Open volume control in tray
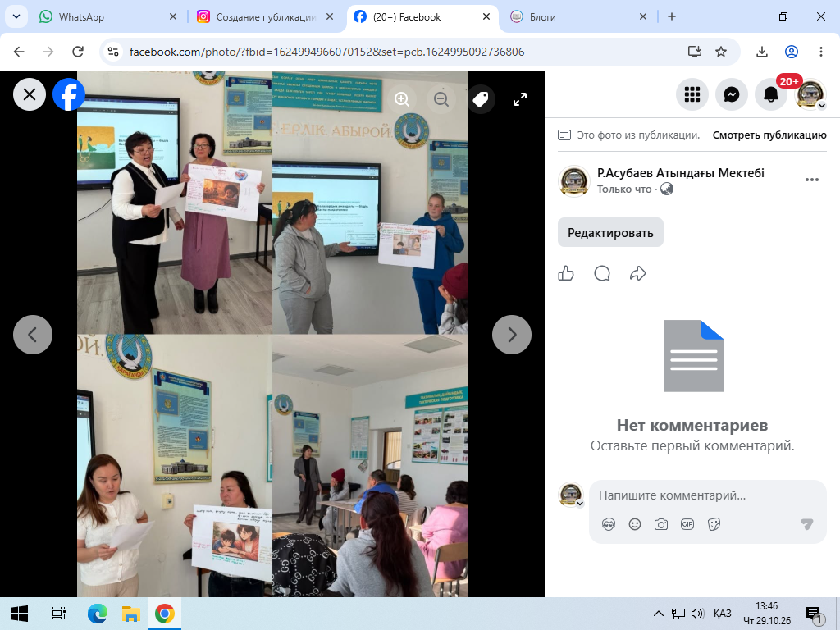 697,614
